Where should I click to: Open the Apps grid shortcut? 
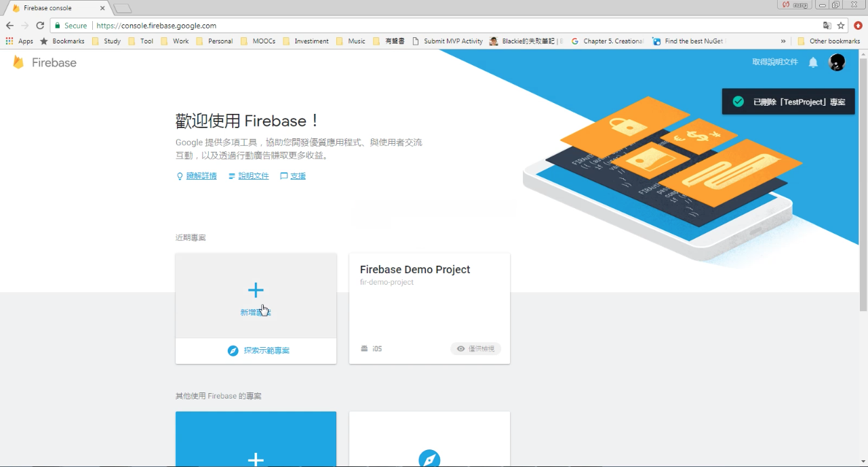pyautogui.click(x=20, y=41)
